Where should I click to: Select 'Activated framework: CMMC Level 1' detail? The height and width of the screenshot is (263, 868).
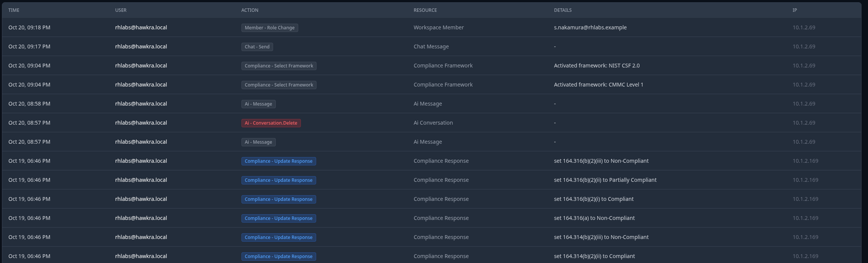tap(598, 85)
